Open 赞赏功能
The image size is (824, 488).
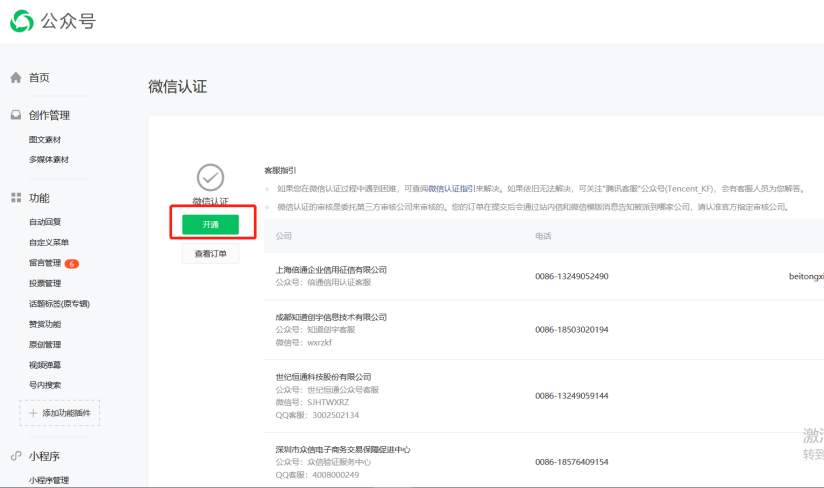coord(45,324)
